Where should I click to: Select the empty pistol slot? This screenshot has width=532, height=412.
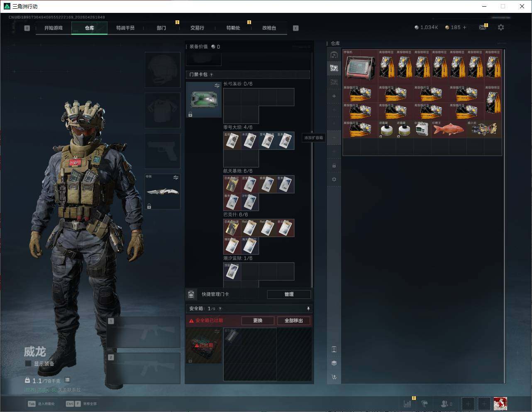(x=162, y=151)
